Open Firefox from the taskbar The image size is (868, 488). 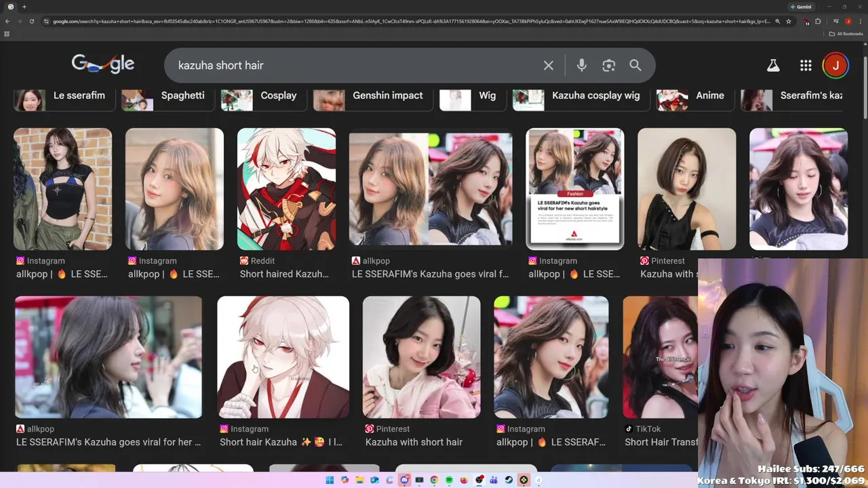click(464, 480)
